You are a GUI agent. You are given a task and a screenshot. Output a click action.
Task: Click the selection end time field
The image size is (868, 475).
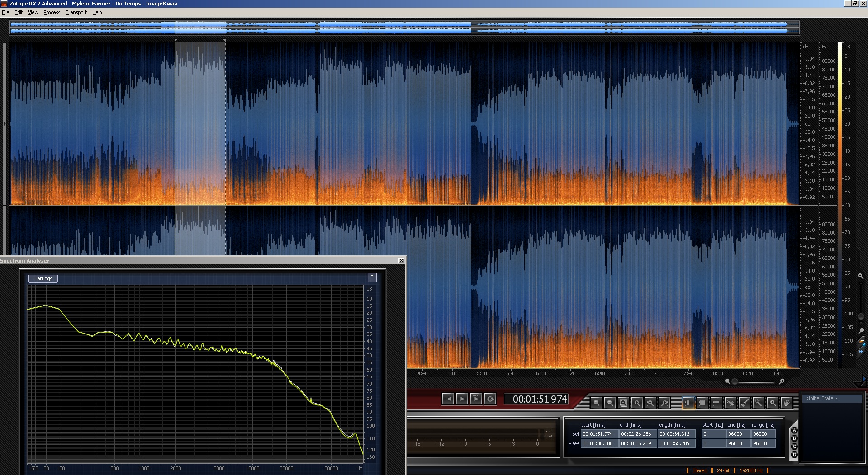coord(637,434)
